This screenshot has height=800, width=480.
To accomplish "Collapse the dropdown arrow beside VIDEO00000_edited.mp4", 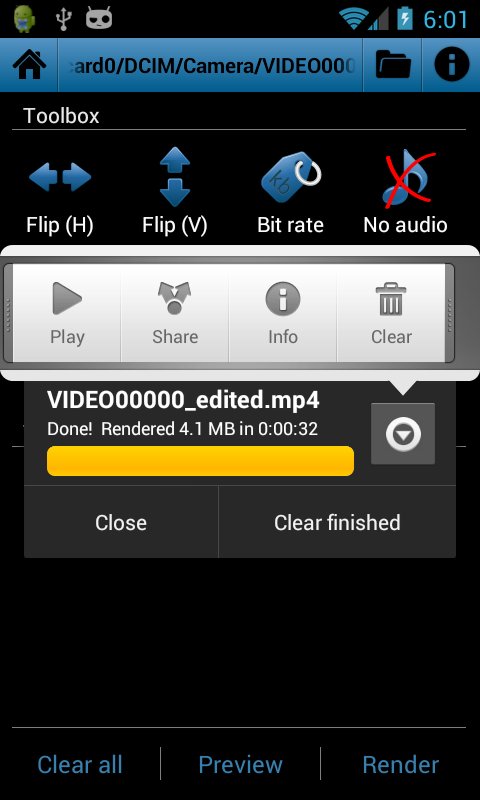I will [x=403, y=434].
